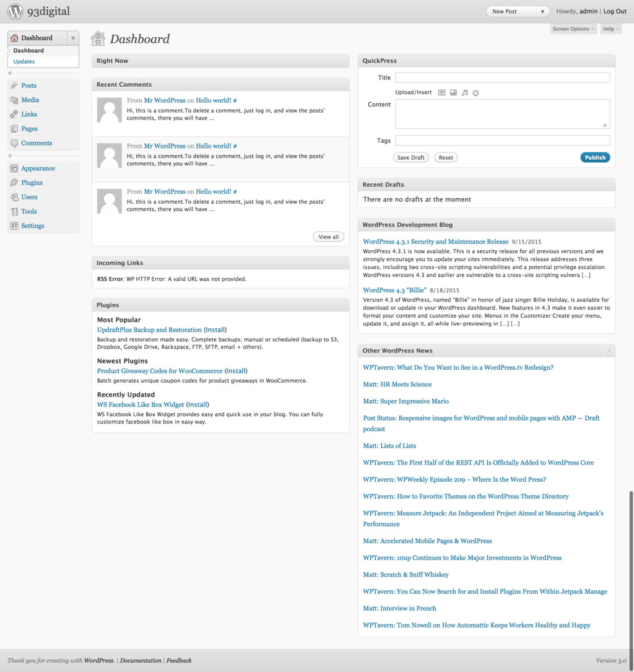Click View all under Recent Comments
This screenshot has height=672, width=634.
point(328,237)
